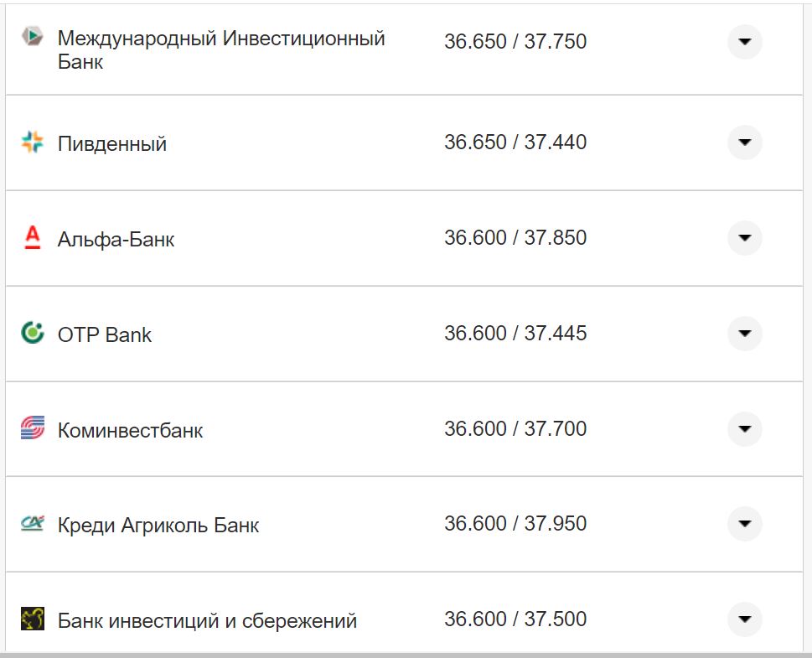Open the Пивденный dropdown arrow

pos(744,142)
